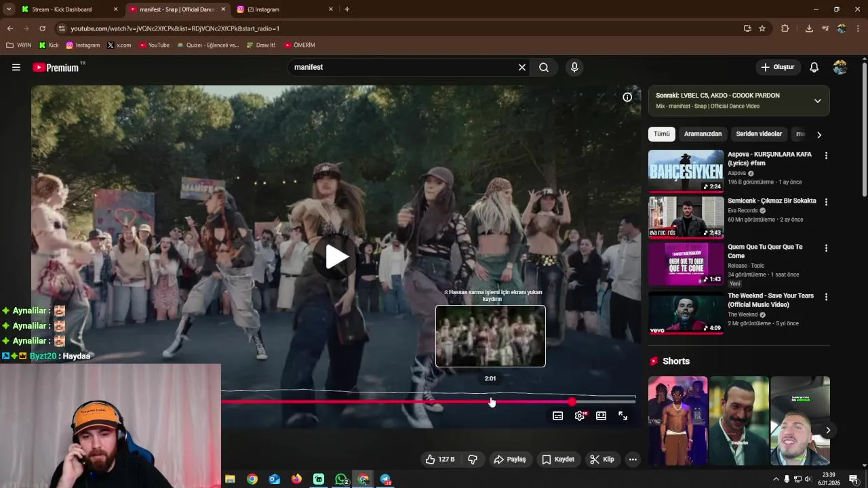This screenshot has width=868, height=488.
Task: Open WhatsApp from the taskbar
Action: click(341, 479)
